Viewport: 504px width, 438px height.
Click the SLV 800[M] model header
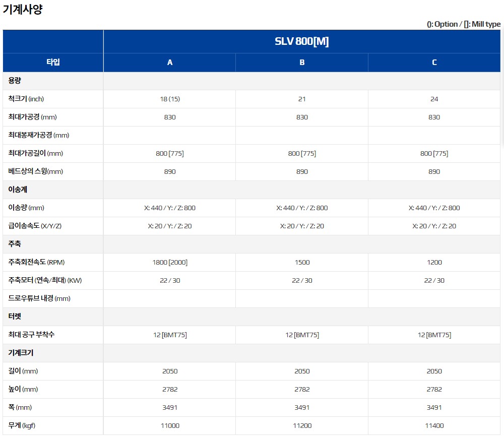click(301, 41)
